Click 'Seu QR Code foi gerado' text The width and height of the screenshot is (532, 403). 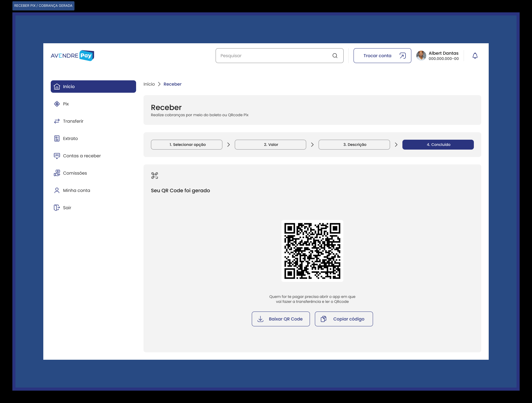[180, 190]
